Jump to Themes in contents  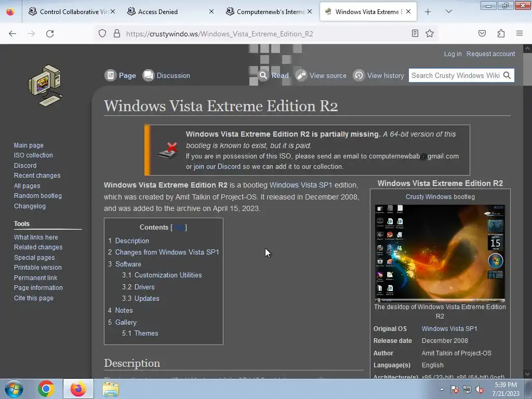(x=146, y=333)
